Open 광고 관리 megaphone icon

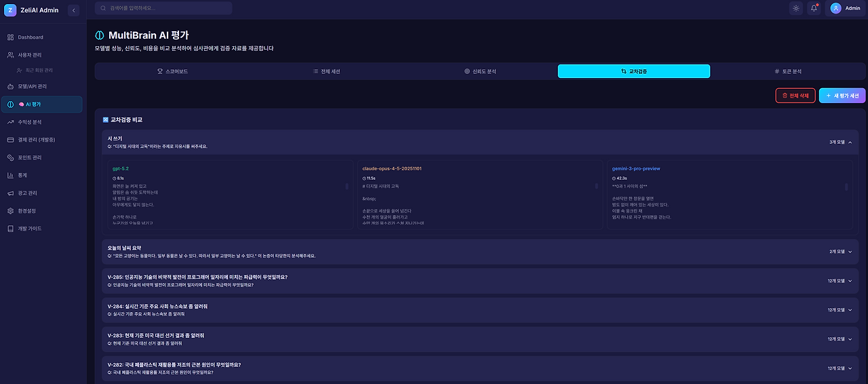[x=10, y=193]
